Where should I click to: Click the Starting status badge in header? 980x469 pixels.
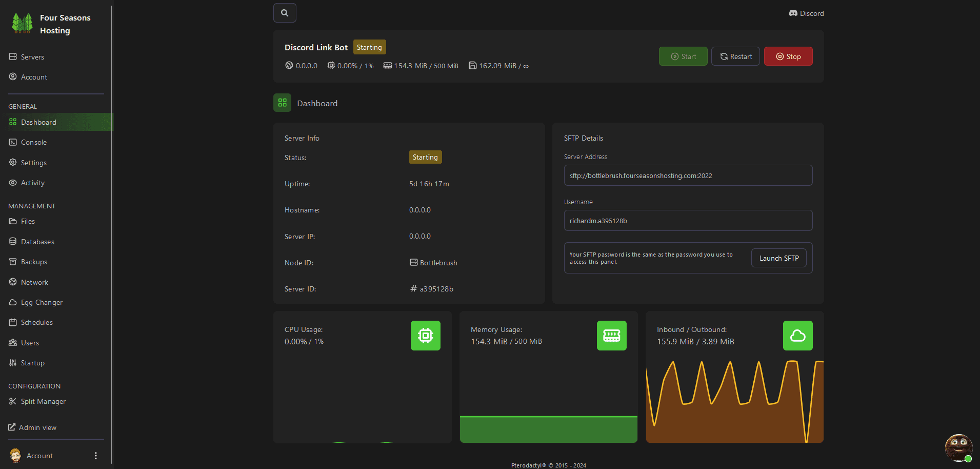369,47
